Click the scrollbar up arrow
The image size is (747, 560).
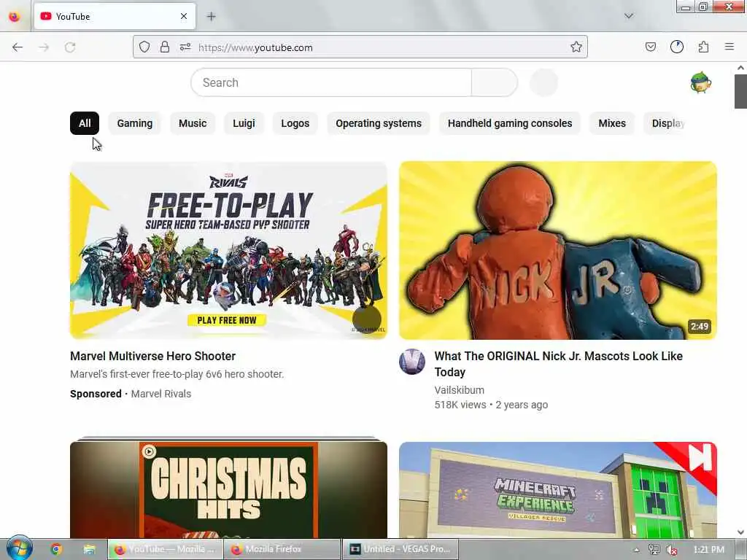pos(740,68)
